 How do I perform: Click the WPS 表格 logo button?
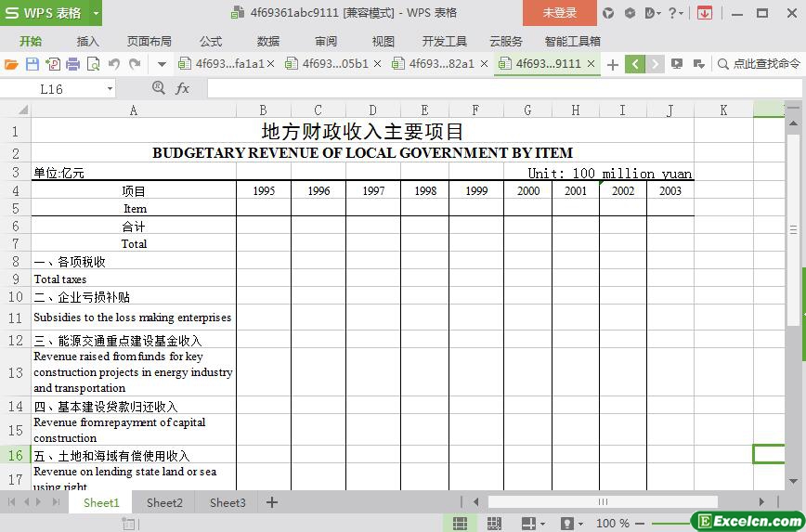tap(45, 13)
